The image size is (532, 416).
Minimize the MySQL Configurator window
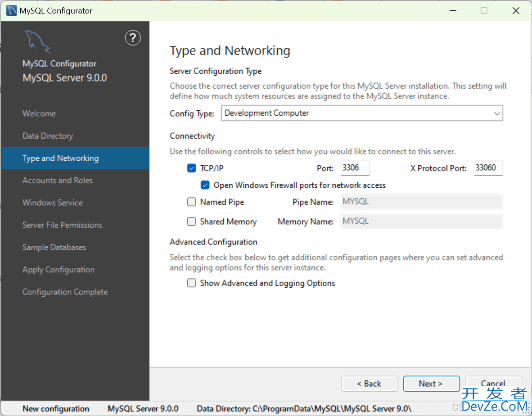click(453, 10)
